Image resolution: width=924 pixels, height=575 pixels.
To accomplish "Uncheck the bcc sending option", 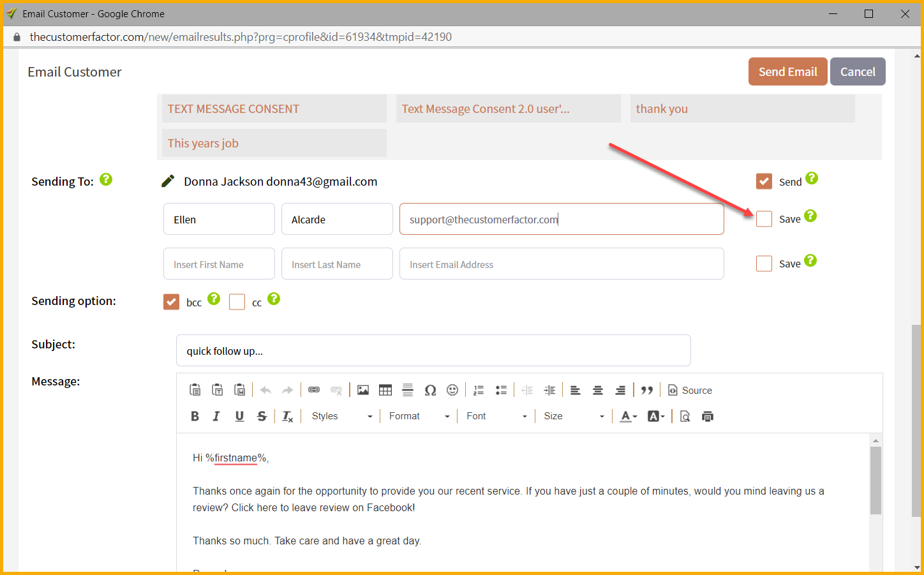I will coord(171,302).
